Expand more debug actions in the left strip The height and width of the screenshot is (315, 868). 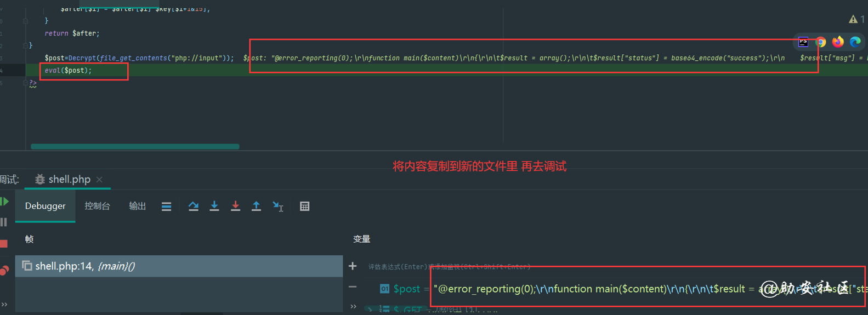point(4,305)
